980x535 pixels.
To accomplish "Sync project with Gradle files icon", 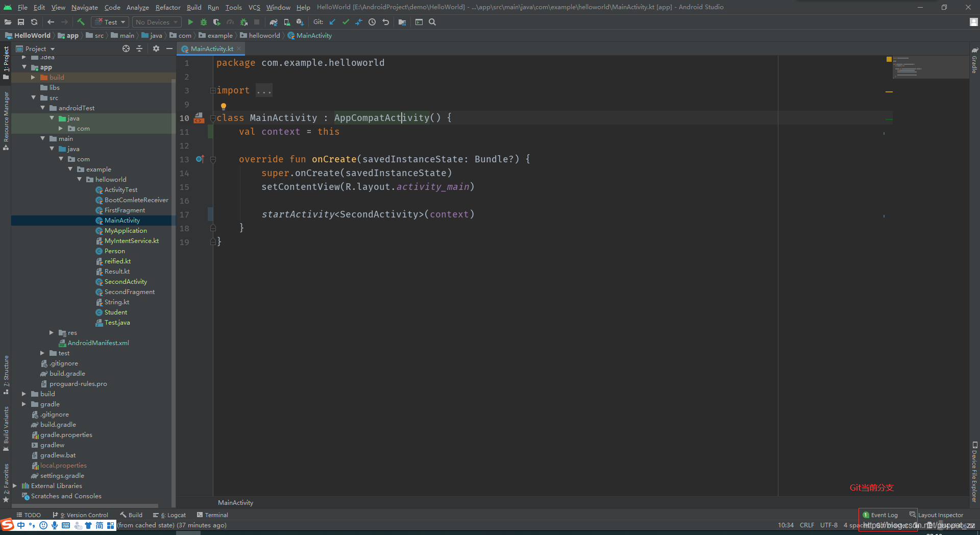I will point(274,22).
